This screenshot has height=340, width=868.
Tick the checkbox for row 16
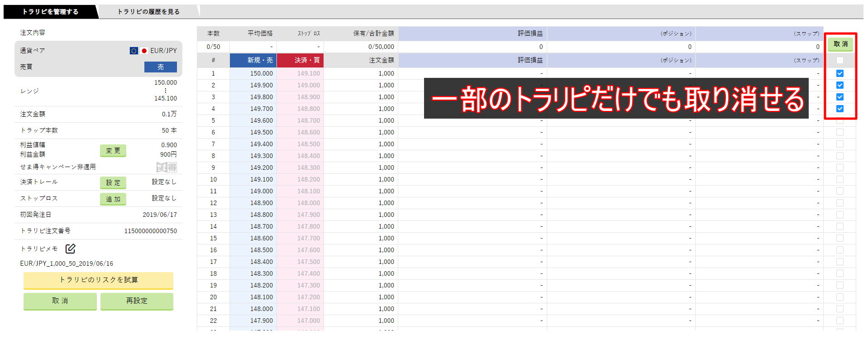(840, 250)
